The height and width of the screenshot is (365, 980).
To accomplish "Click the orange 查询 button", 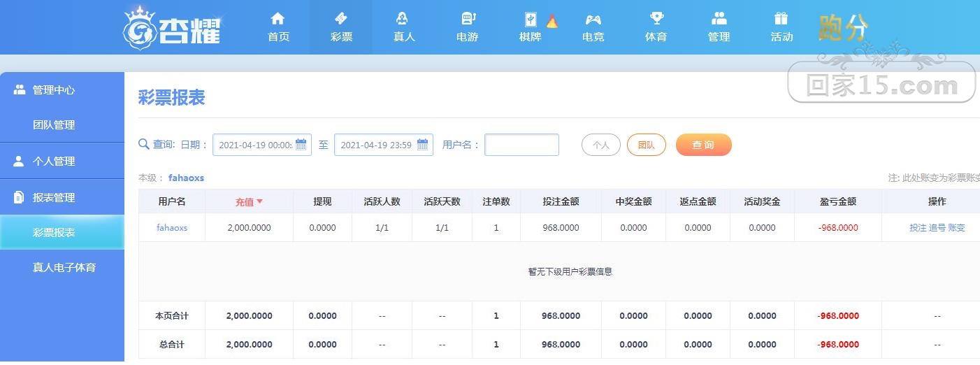I will [x=704, y=145].
